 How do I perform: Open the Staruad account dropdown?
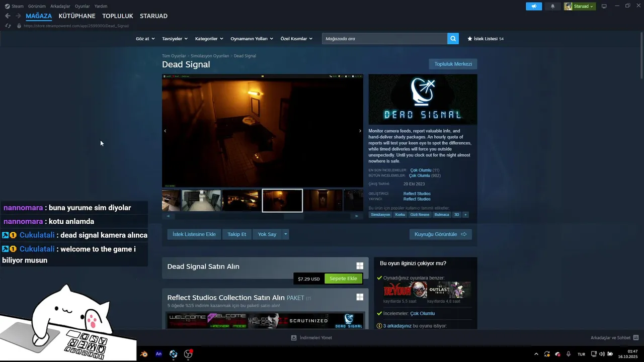pyautogui.click(x=580, y=6)
